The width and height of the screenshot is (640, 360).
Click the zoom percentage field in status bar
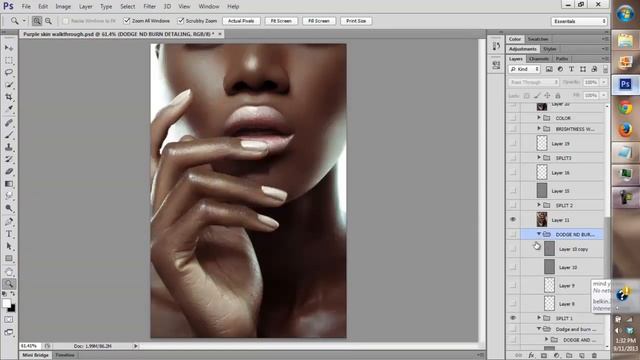(x=29, y=346)
